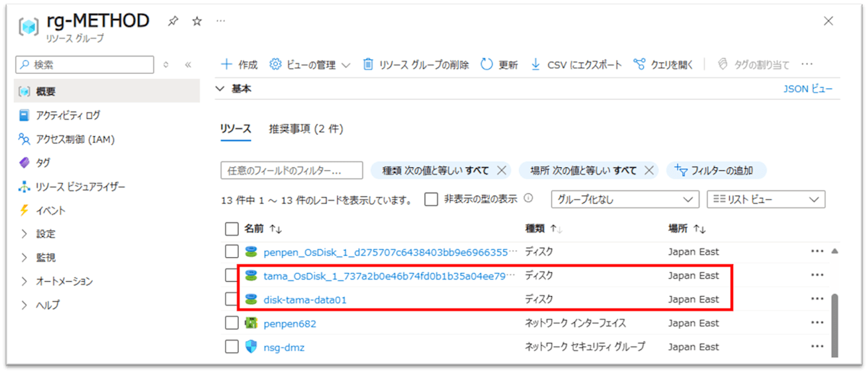Click the penpen682 network interface icon
The height and width of the screenshot is (373, 868).
tap(251, 323)
